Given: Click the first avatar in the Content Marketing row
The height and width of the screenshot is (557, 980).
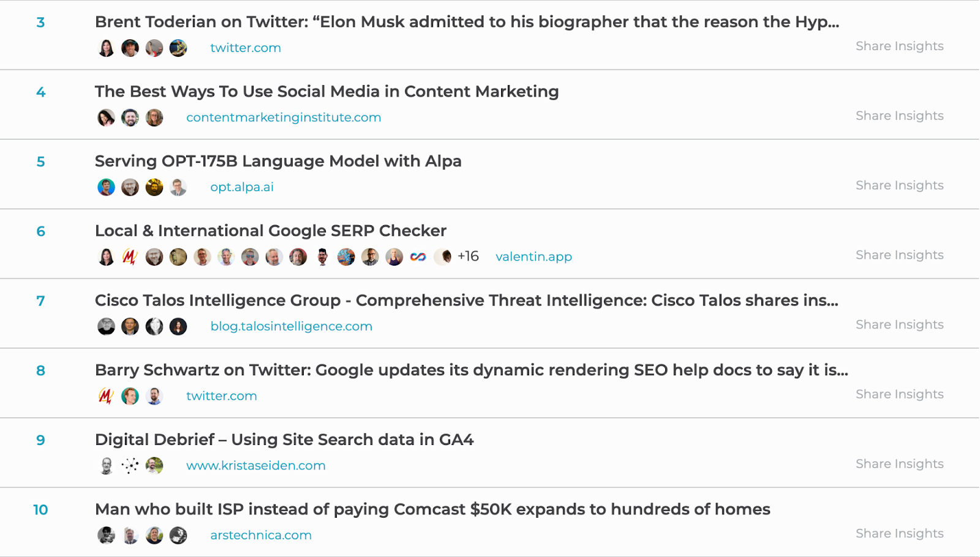Looking at the screenshot, I should tap(106, 118).
